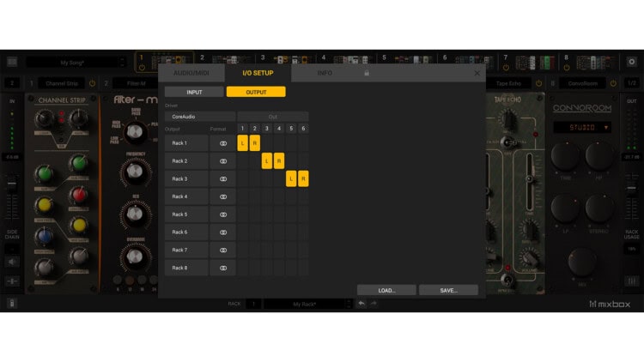Toggle Rack 3 output 5 L assignment
644x362 pixels.
point(291,179)
